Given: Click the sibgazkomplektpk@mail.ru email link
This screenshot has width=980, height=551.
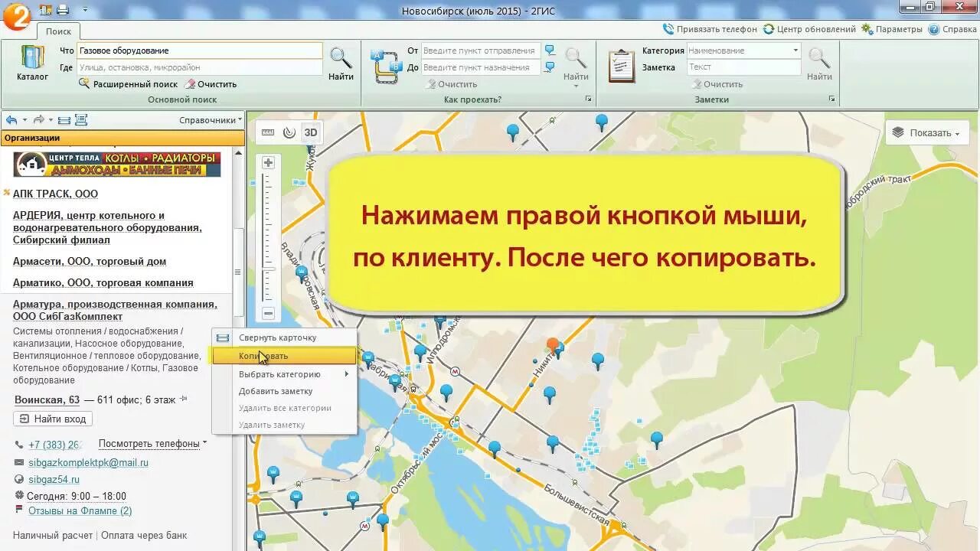Looking at the screenshot, I should [x=88, y=463].
